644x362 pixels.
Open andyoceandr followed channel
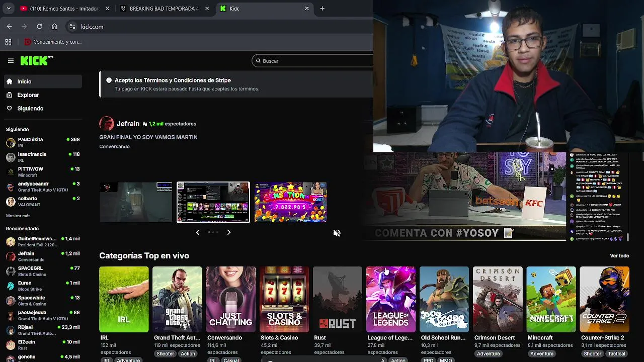[x=43, y=187]
